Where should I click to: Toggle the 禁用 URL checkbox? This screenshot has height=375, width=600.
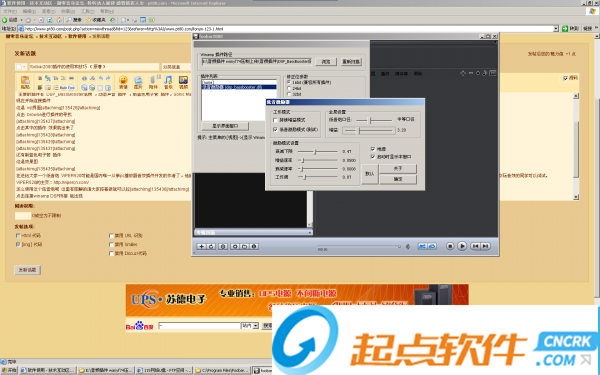tap(111, 236)
